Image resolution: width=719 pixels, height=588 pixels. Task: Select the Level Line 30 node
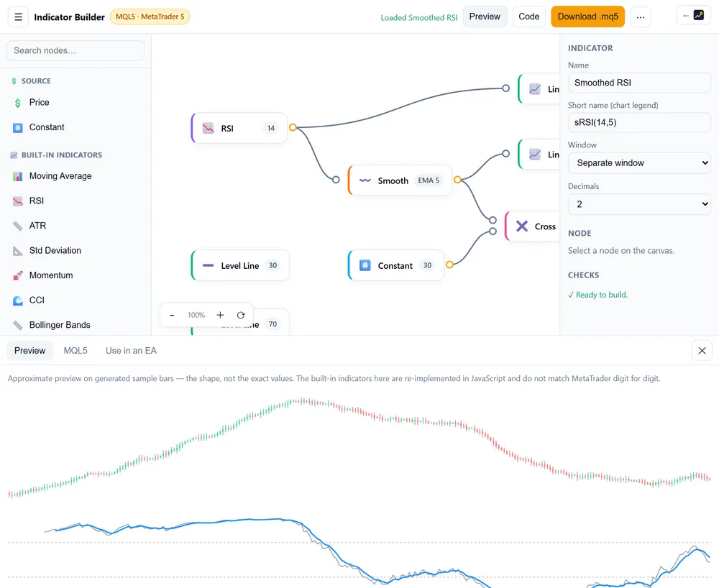[x=240, y=265]
